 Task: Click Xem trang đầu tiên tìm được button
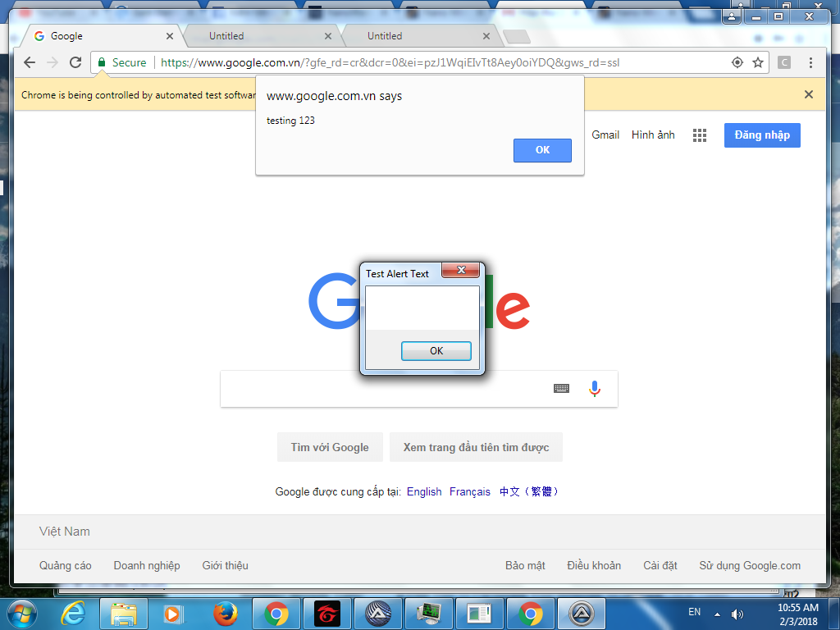click(476, 447)
